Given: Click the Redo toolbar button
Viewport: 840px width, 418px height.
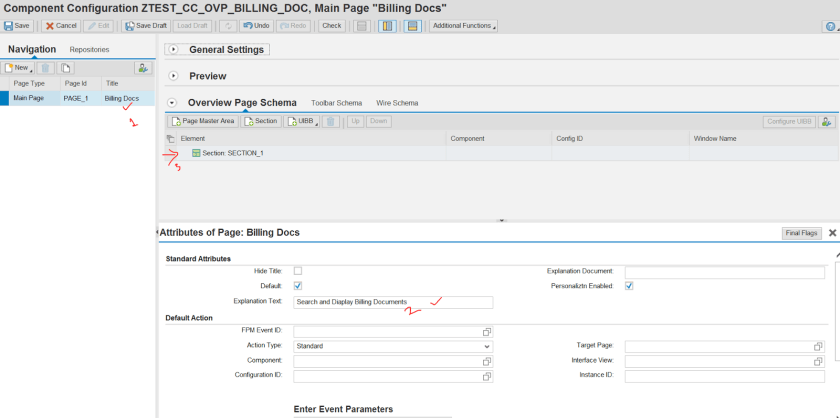Looking at the screenshot, I should pos(293,26).
